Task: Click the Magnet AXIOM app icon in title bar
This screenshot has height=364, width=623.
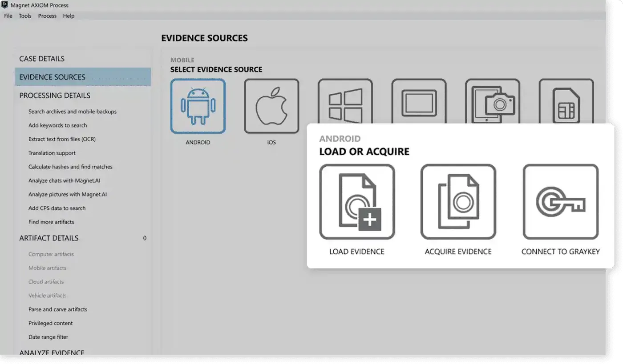Action: click(4, 5)
